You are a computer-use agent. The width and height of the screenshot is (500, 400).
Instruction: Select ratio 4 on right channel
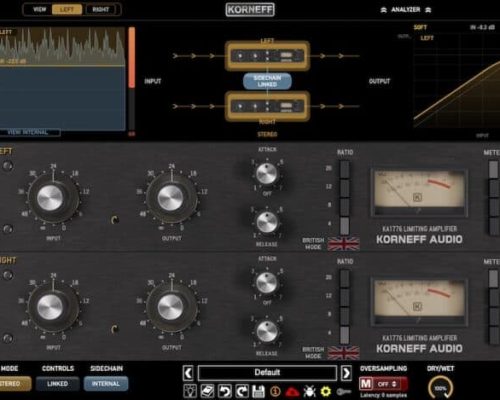point(345,335)
